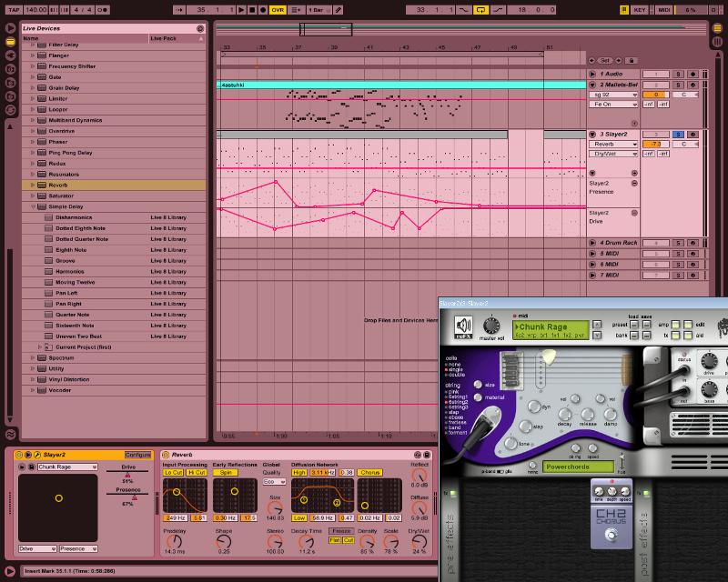Expand the Flanger folder in Live Devices
Screen dimensions: 728x582
coord(33,55)
